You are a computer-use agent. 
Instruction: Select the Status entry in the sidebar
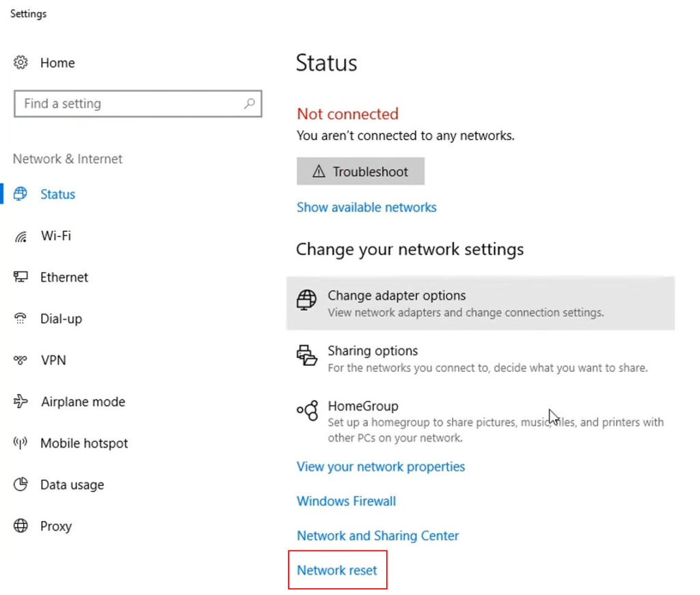pos(57,194)
